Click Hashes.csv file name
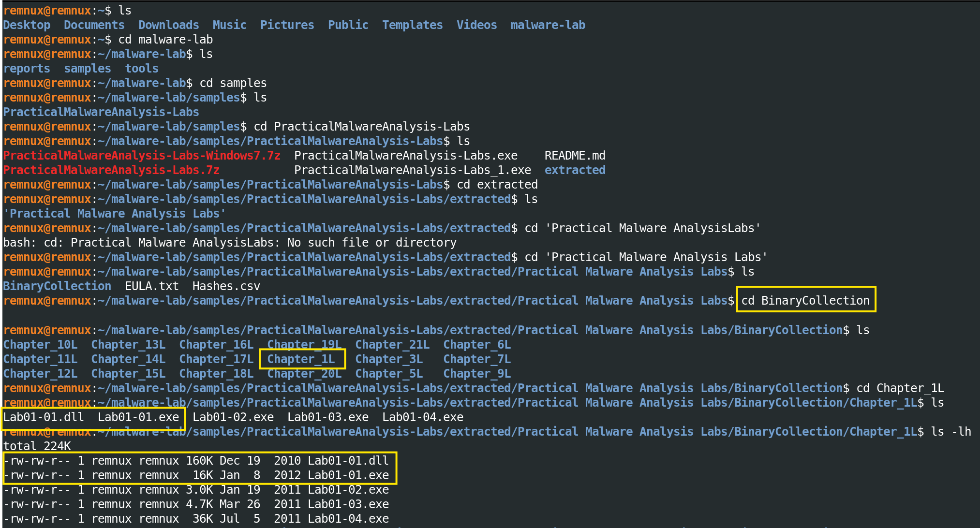Viewport: 980px width, 528px height. point(226,286)
